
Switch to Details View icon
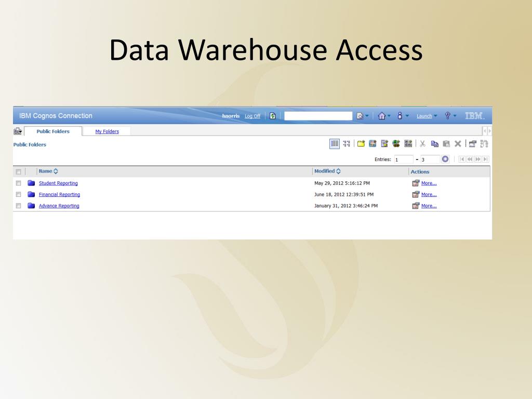pyautogui.click(x=347, y=144)
